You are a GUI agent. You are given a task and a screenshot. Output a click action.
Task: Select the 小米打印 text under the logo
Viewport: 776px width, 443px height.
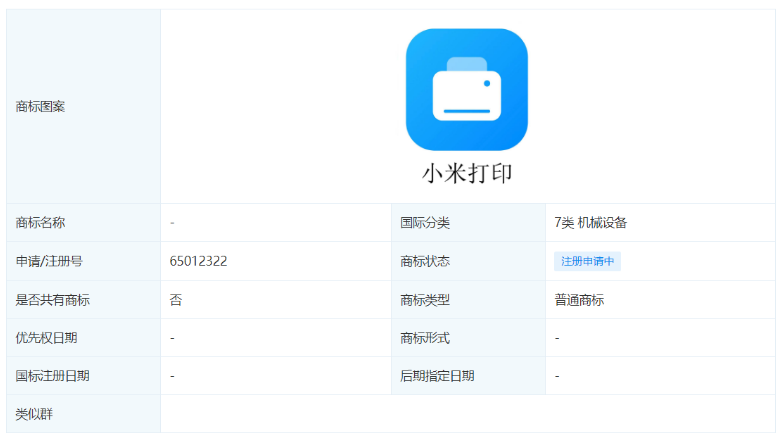point(467,174)
